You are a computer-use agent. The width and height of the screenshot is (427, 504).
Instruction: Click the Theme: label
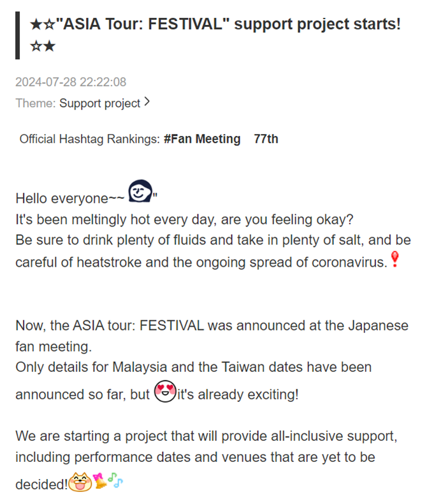pos(35,103)
